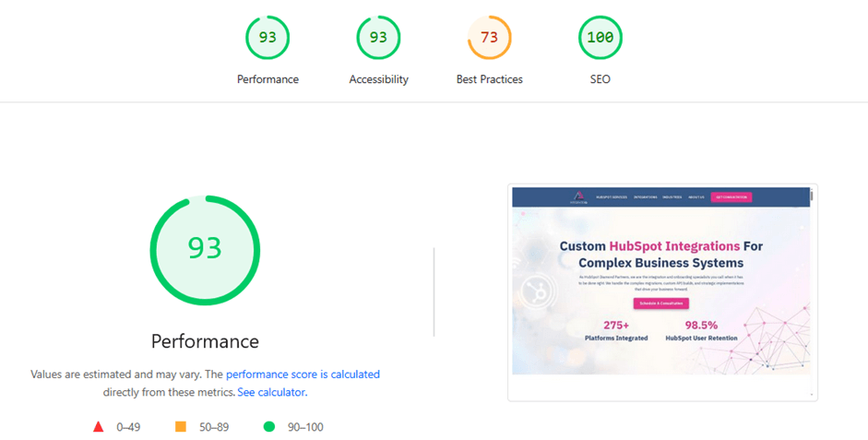Click the 'Schedule A Consultation' pink button
The image size is (868, 440).
tap(661, 303)
